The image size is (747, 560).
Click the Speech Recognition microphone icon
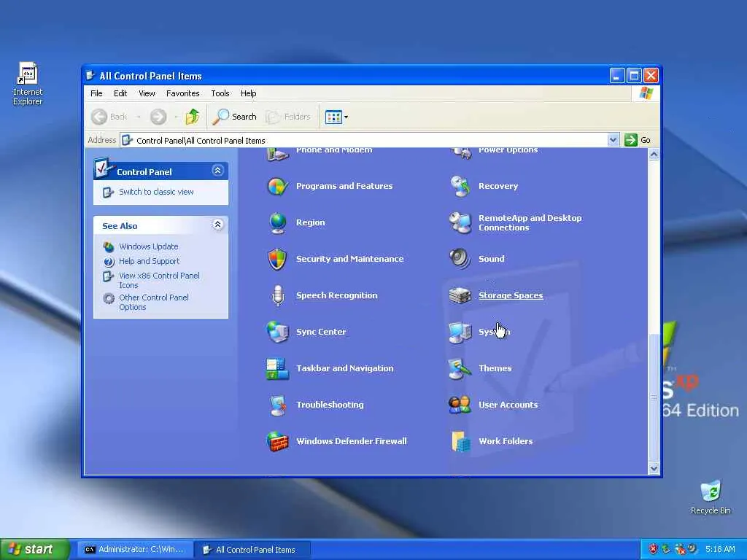point(277,296)
